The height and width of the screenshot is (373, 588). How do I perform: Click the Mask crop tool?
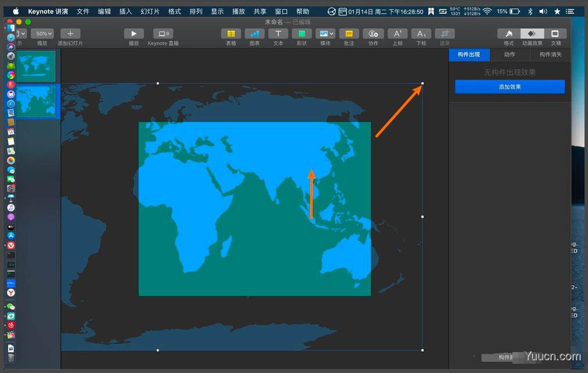pos(444,34)
